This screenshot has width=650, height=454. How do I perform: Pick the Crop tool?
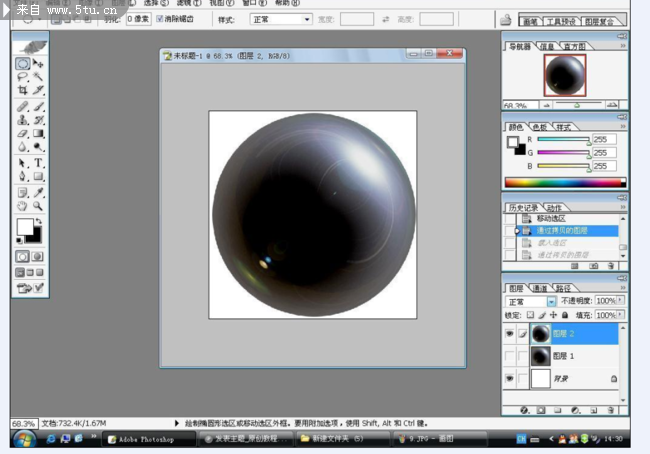point(22,90)
